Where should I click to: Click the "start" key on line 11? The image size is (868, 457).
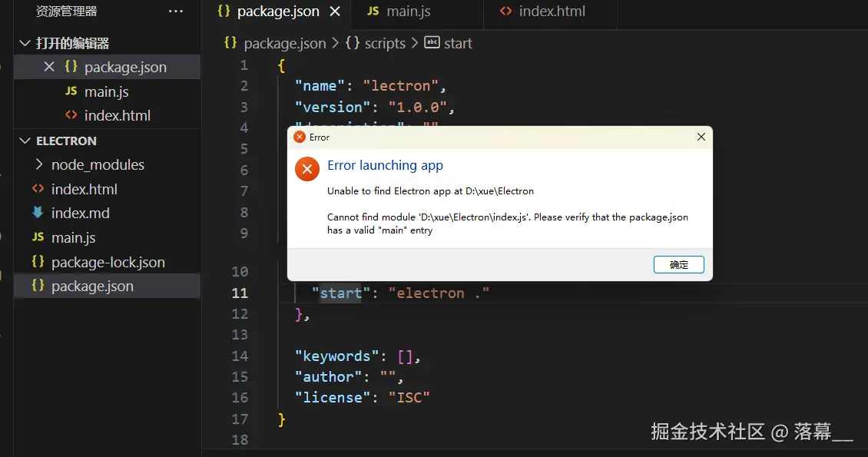(340, 293)
